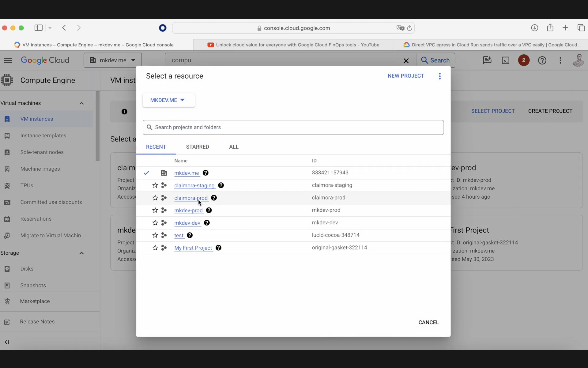Switch to the ALL tab
This screenshot has width=588, height=368.
coord(234,147)
